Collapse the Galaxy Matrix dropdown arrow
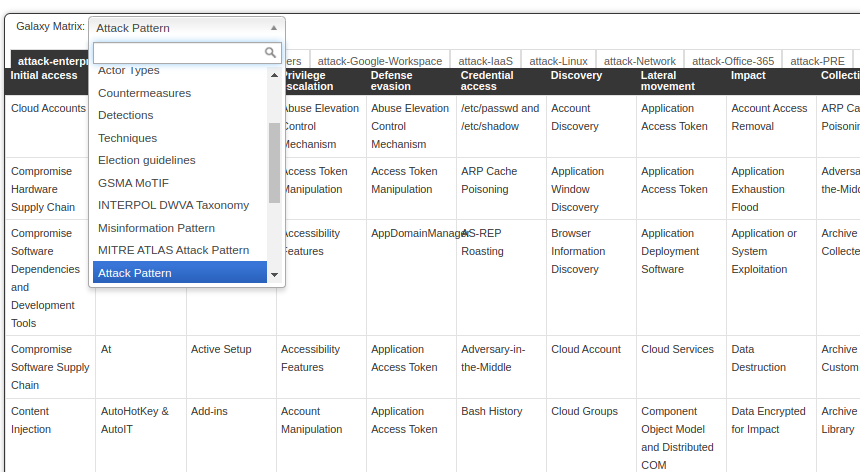This screenshot has height=472, width=860. click(274, 28)
